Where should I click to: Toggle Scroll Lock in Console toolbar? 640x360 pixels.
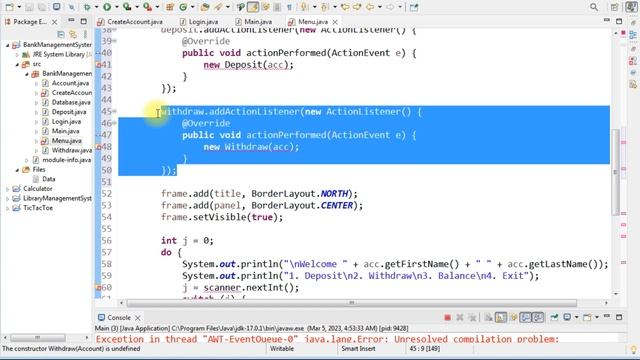[x=501, y=318]
